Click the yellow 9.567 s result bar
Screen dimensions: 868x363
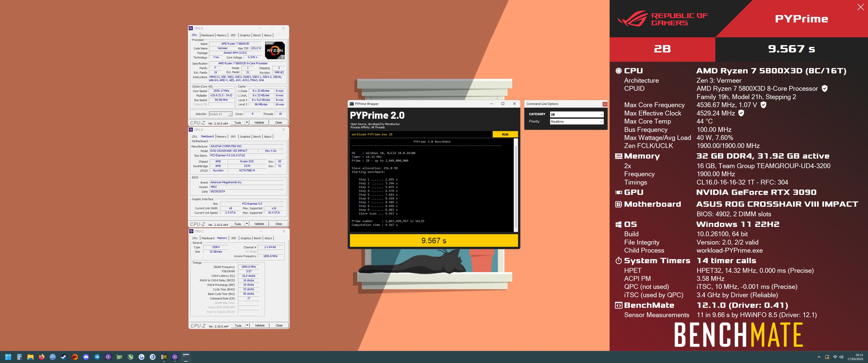(434, 240)
